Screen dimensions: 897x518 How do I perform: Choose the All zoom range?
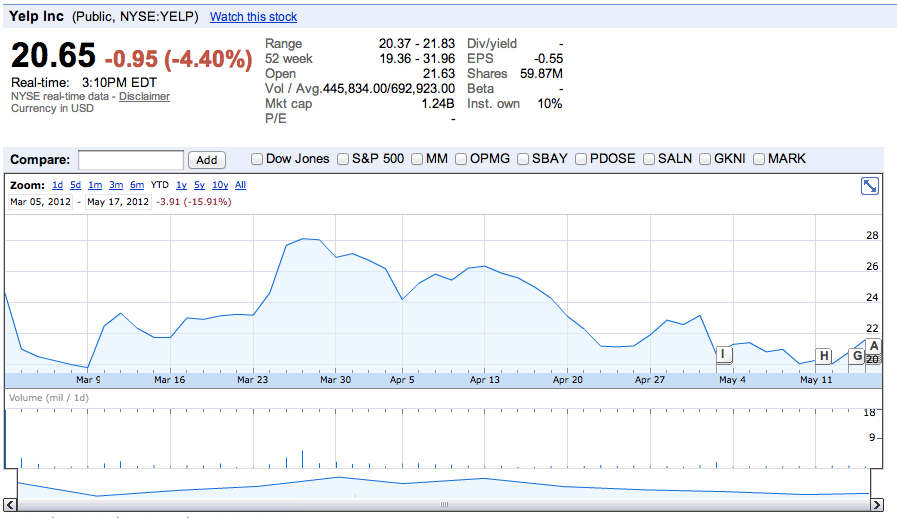[240, 185]
